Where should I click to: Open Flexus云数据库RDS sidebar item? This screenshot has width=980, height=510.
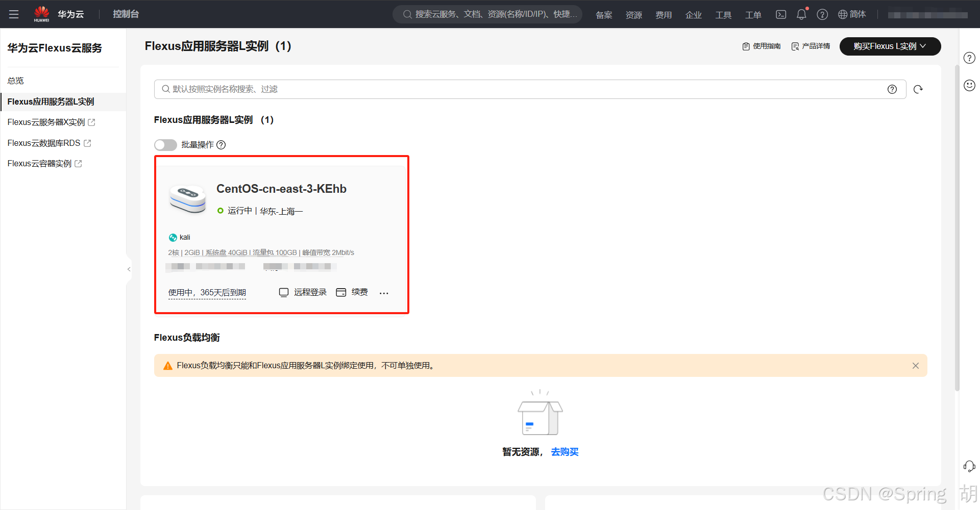pos(44,143)
